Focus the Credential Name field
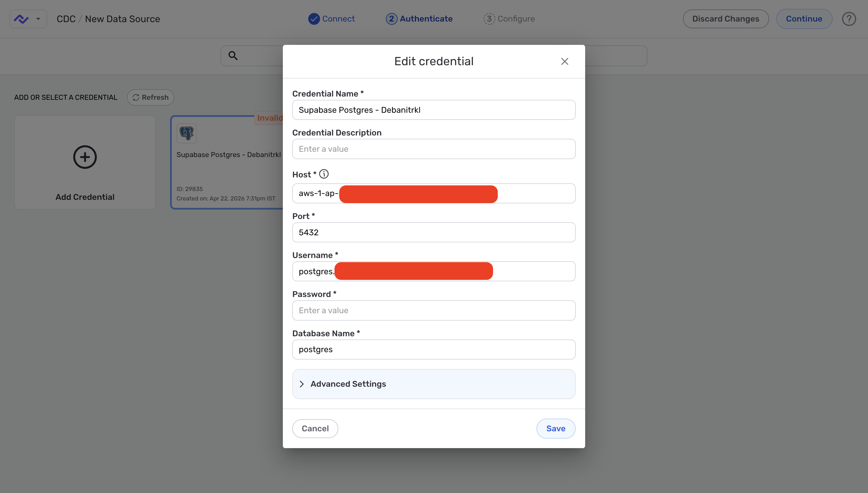Image resolution: width=868 pixels, height=493 pixels. [434, 110]
